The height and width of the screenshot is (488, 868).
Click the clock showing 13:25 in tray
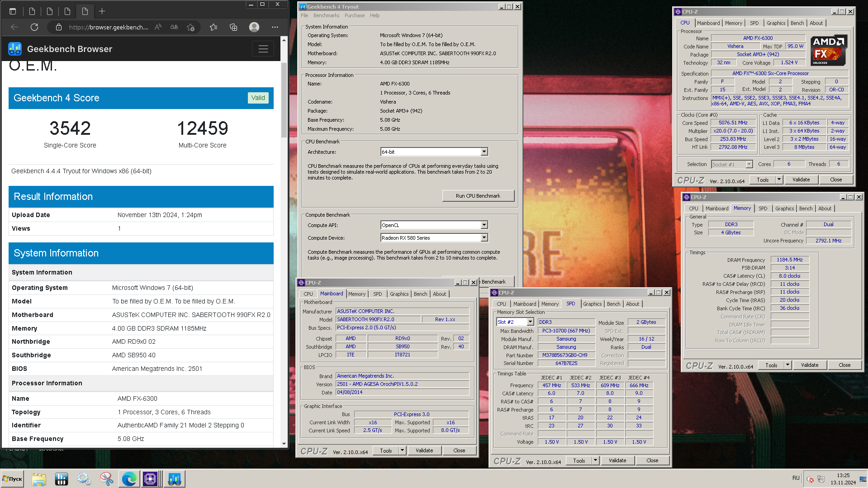point(843,475)
